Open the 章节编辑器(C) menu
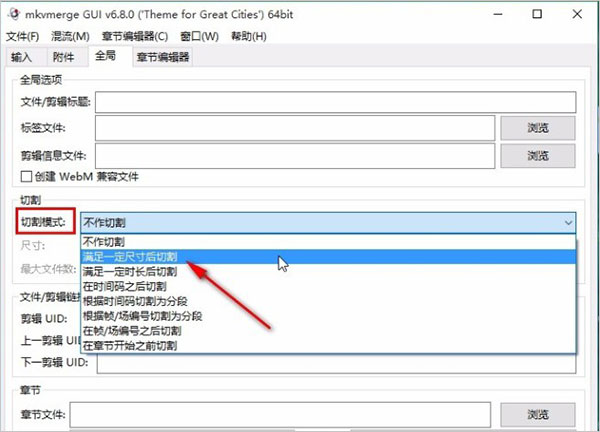This screenshot has width=600, height=432. [135, 36]
